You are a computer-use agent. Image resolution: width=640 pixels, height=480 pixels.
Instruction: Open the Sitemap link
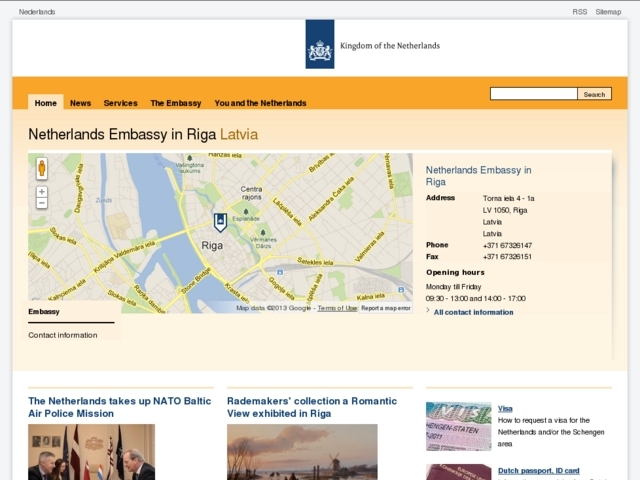tap(608, 12)
